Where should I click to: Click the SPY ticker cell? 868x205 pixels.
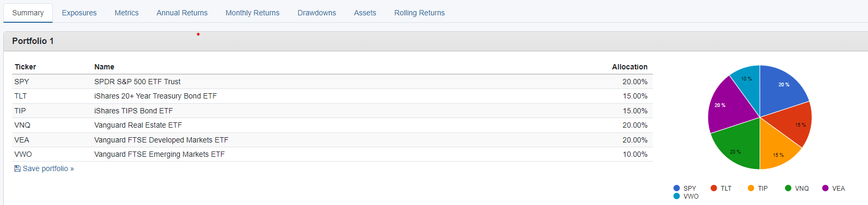[22, 82]
